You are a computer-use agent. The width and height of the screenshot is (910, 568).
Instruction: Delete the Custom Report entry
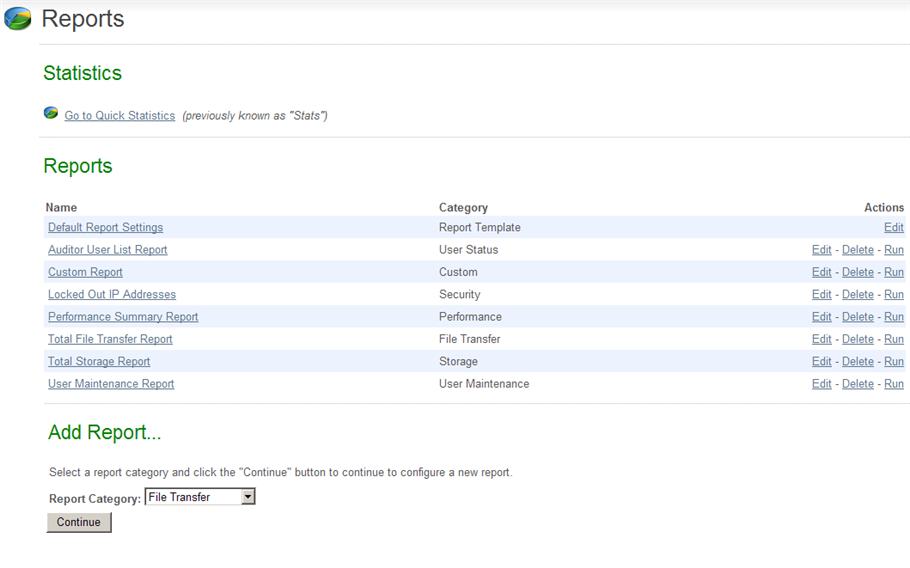tap(857, 272)
